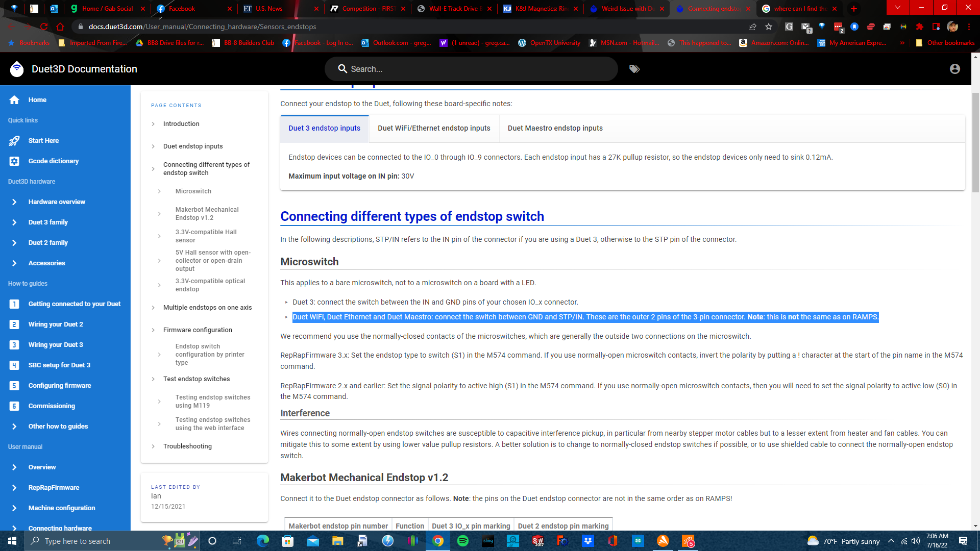Go to Multiple endstops on one axis

[207, 308]
